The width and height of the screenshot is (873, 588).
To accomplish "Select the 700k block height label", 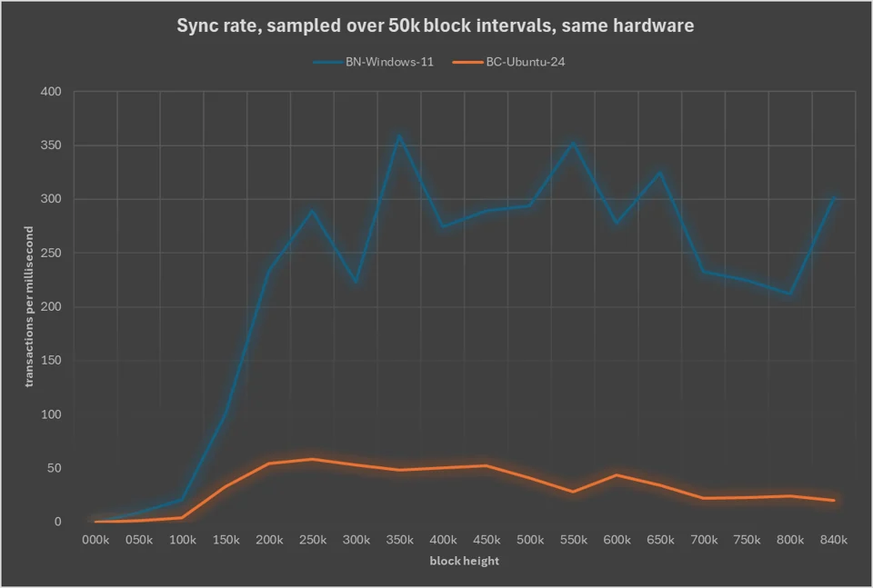I will 704,540.
